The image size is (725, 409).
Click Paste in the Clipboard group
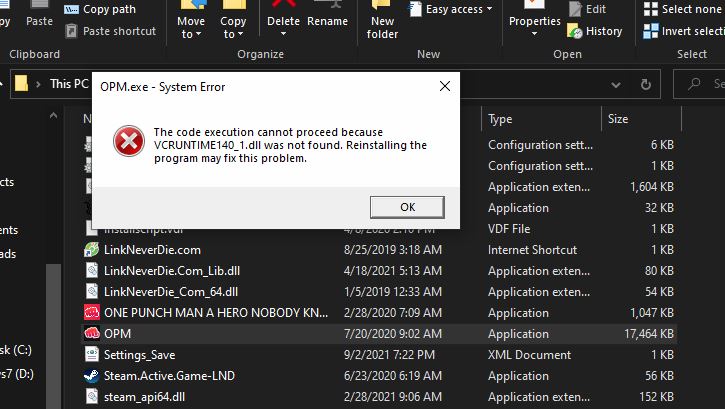coord(39,21)
